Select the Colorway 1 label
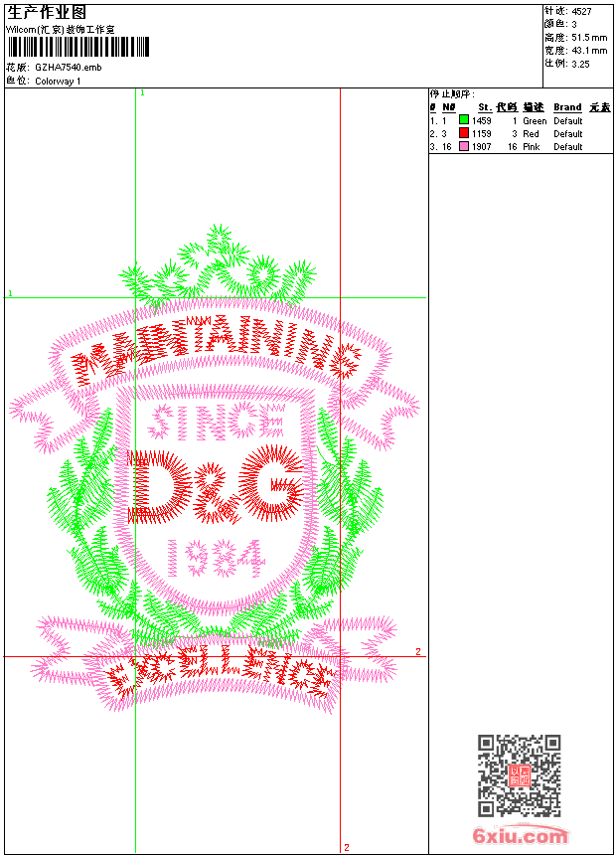 [x=58, y=82]
